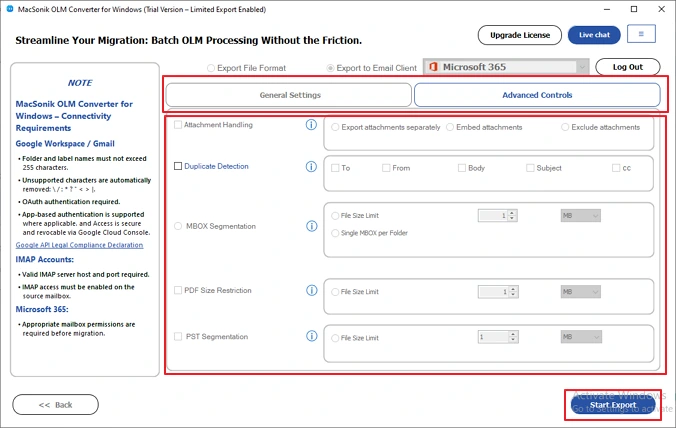The width and height of the screenshot is (676, 428).
Task: Check the From duplicate field checkbox
Action: 386,168
